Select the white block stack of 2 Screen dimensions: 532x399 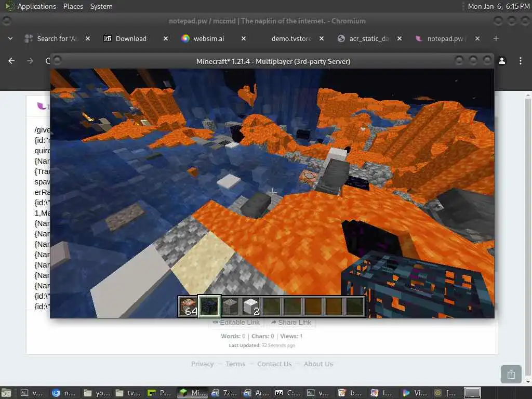point(251,306)
